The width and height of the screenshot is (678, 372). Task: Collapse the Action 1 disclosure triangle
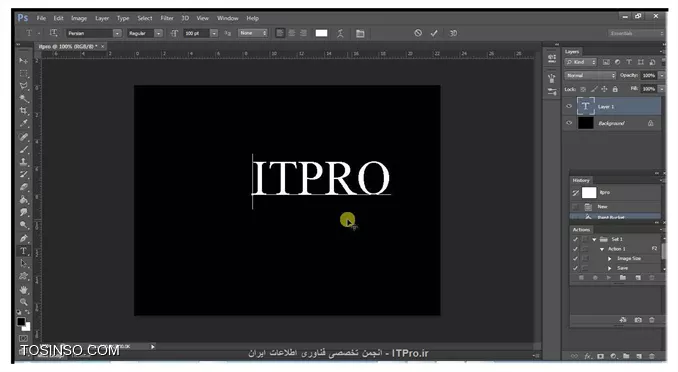click(x=602, y=249)
